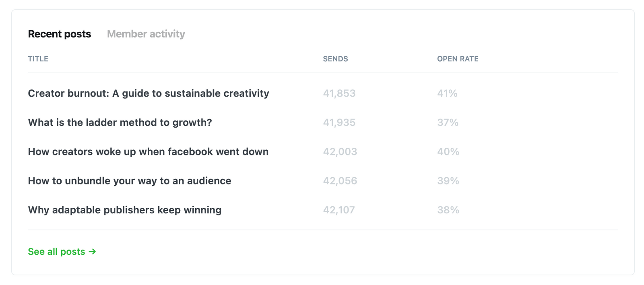Open the facebook went down post
Viewport: 644px width, 285px height.
tap(148, 152)
